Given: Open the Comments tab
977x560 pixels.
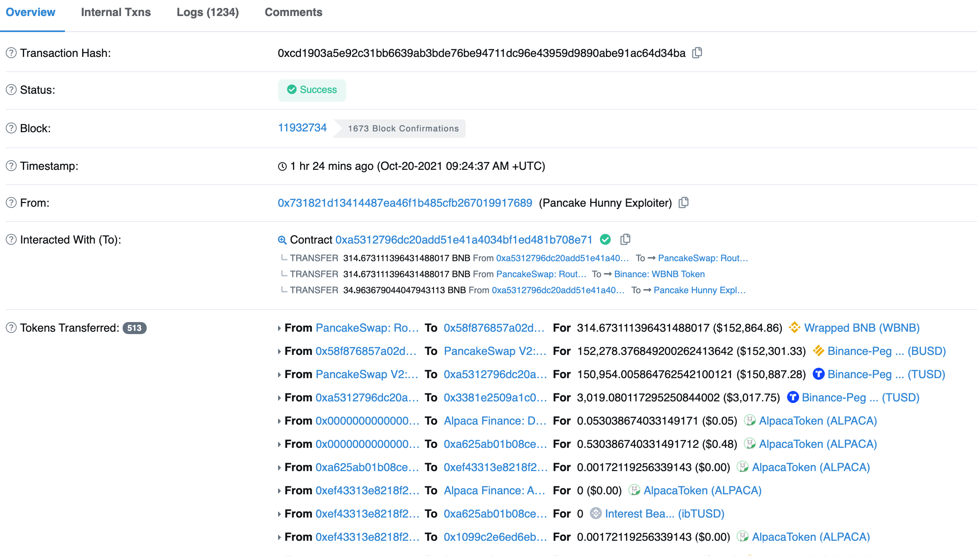Looking at the screenshot, I should click(x=293, y=12).
